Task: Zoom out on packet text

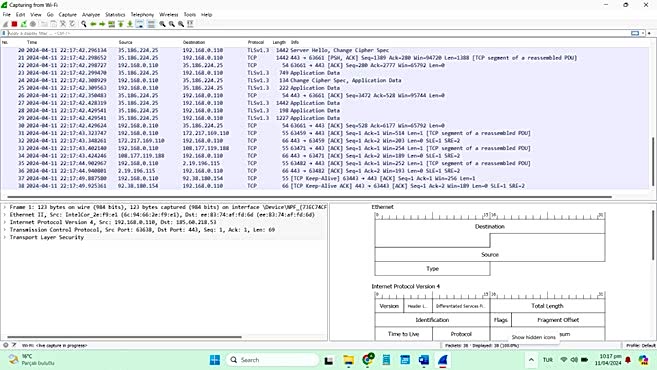Action: point(172,24)
